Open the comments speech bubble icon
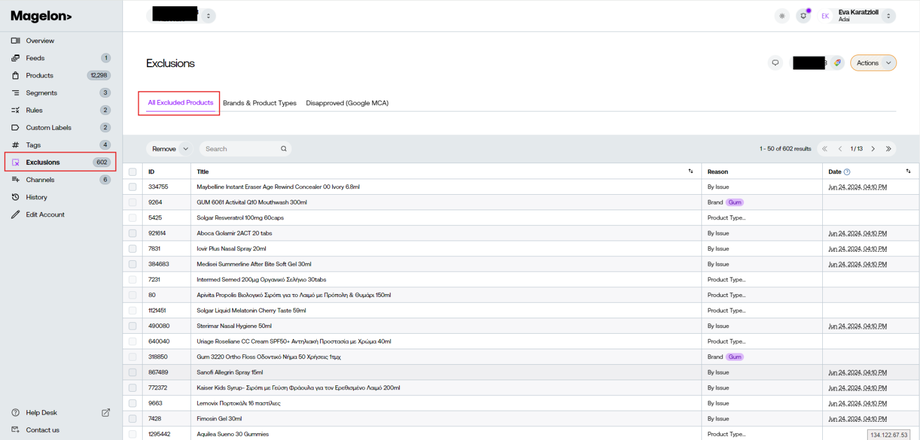 point(776,63)
